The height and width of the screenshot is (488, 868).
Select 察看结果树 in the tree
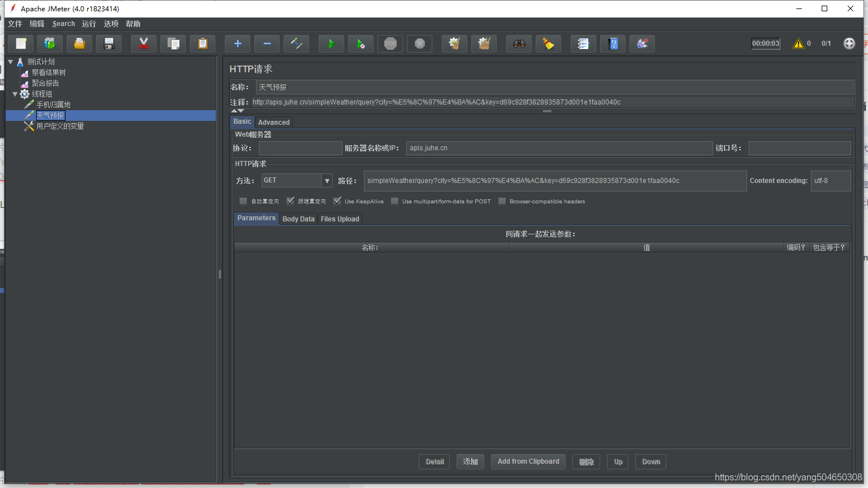(x=49, y=72)
